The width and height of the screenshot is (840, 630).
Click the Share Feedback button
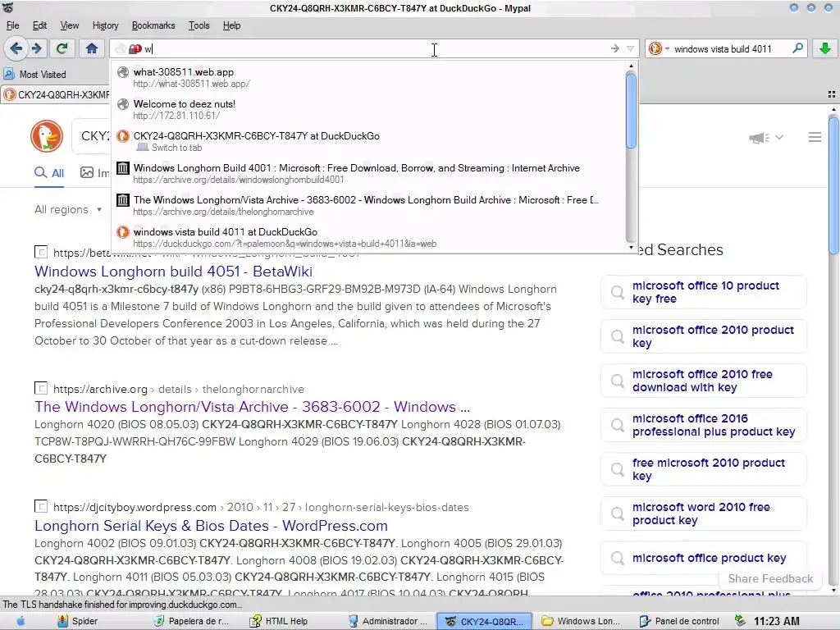click(x=770, y=578)
